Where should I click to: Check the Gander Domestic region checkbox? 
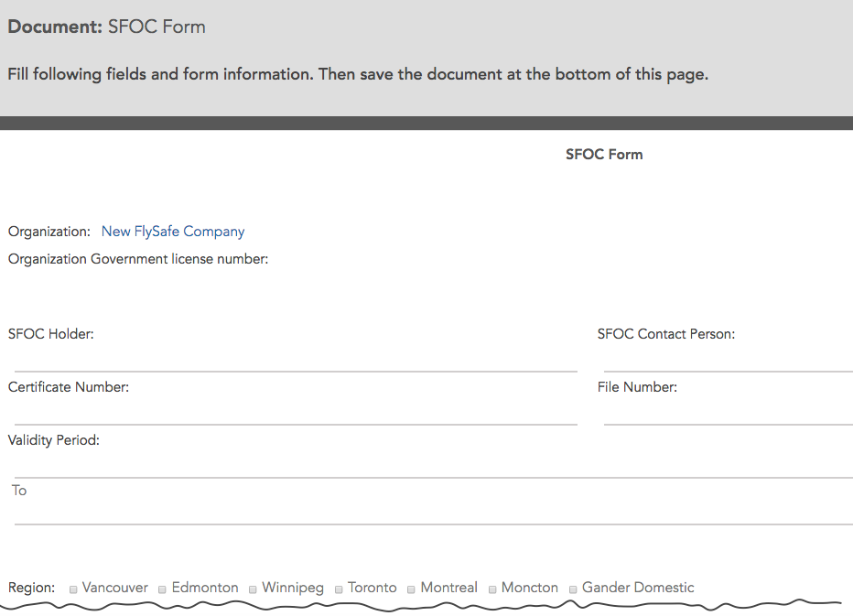[572, 589]
